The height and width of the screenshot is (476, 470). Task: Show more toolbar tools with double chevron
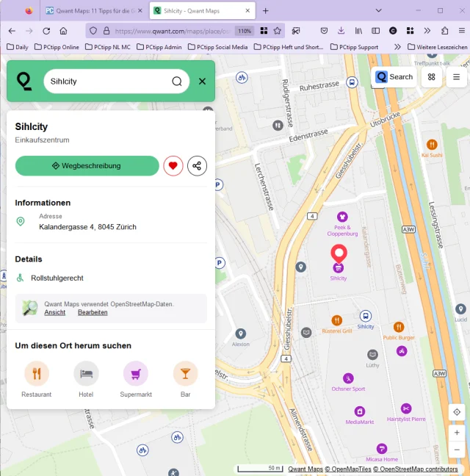(427, 31)
